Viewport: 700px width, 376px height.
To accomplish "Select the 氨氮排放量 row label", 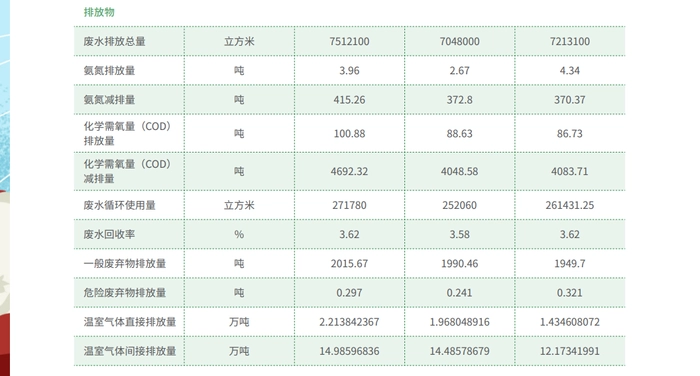I will [x=109, y=71].
